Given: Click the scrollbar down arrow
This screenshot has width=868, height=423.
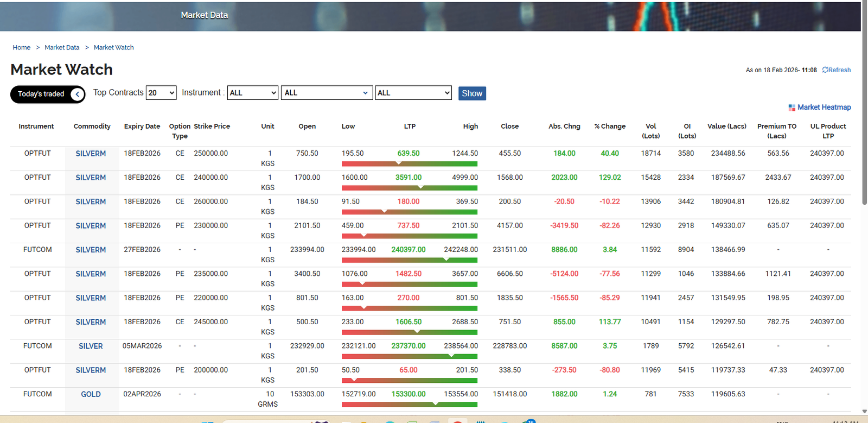Looking at the screenshot, I should click(864, 412).
